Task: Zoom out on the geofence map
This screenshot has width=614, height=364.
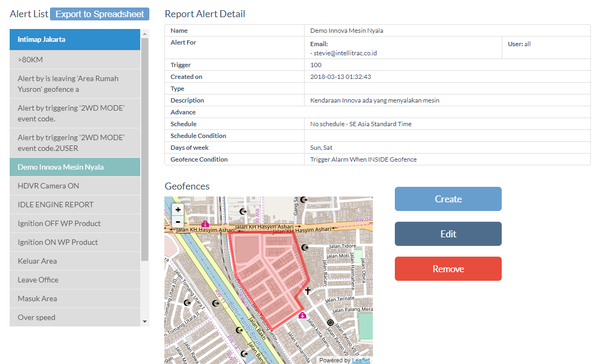Action: click(x=178, y=222)
